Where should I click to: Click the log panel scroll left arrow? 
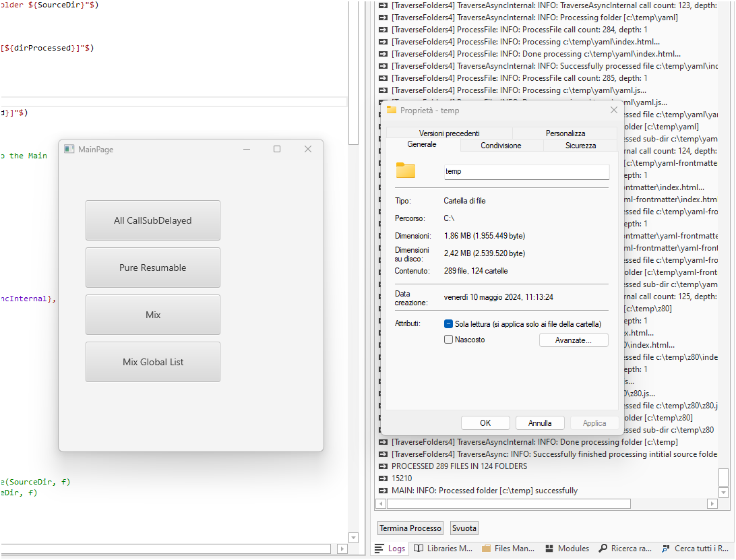click(381, 503)
